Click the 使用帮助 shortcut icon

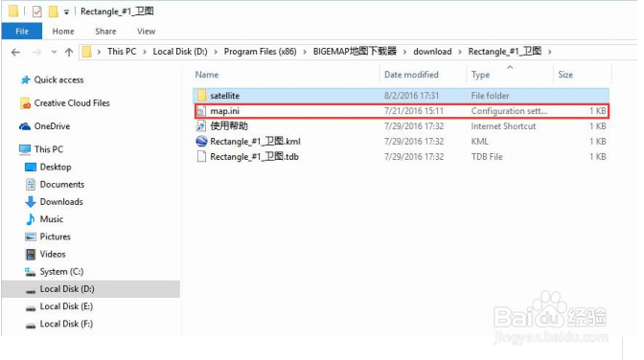(201, 126)
